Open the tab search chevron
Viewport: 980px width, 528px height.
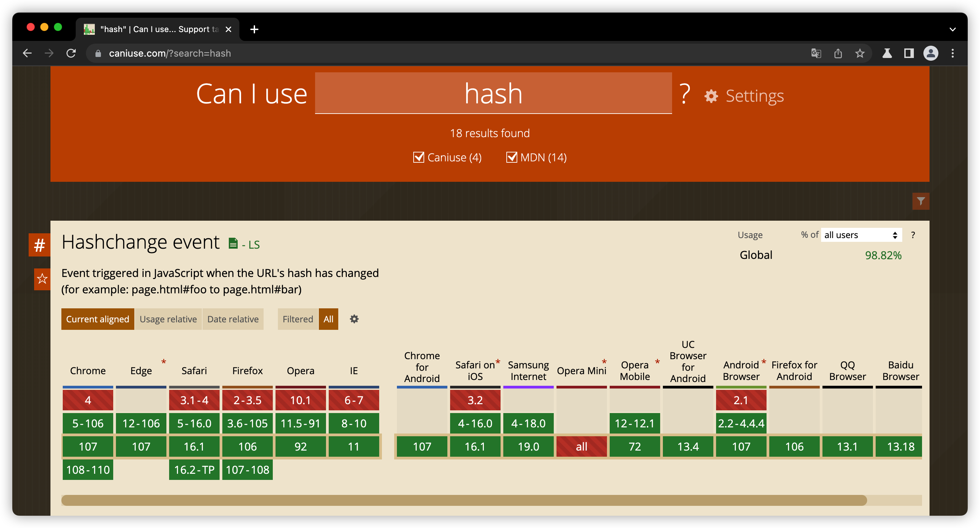[952, 29]
